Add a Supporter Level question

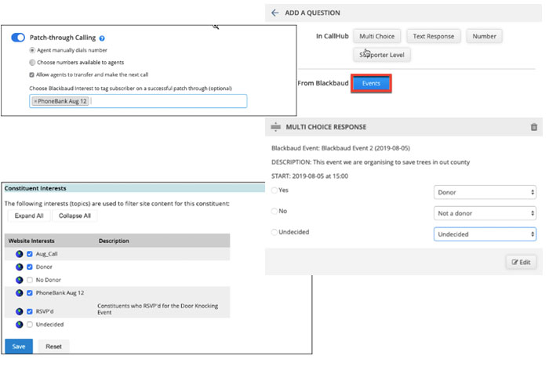click(382, 55)
